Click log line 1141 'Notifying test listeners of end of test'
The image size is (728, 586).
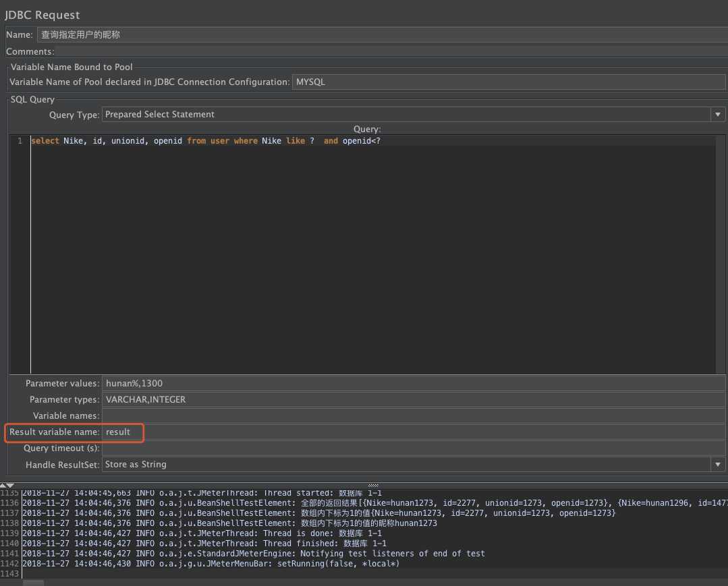[254, 554]
